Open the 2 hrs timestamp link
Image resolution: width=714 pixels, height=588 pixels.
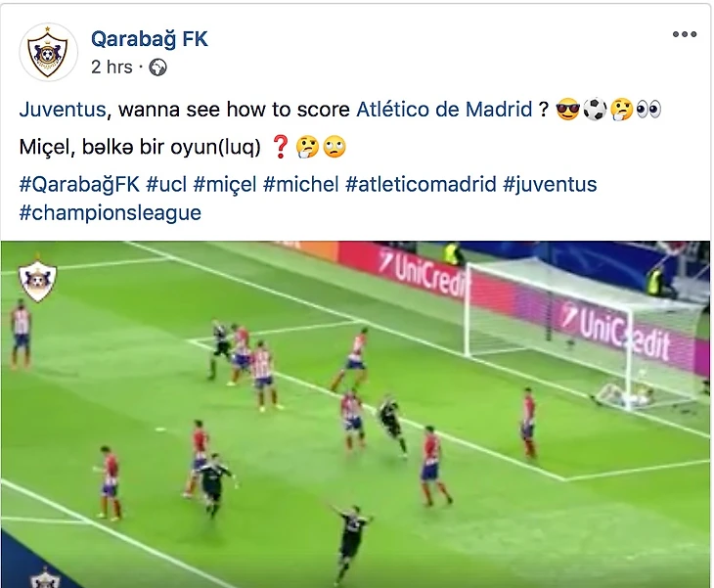112,67
